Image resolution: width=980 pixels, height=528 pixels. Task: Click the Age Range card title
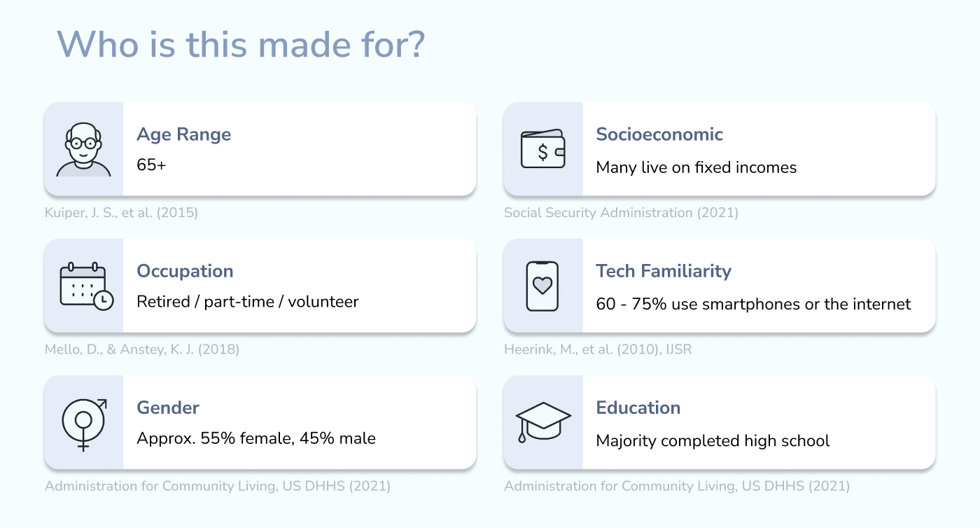[x=183, y=134]
